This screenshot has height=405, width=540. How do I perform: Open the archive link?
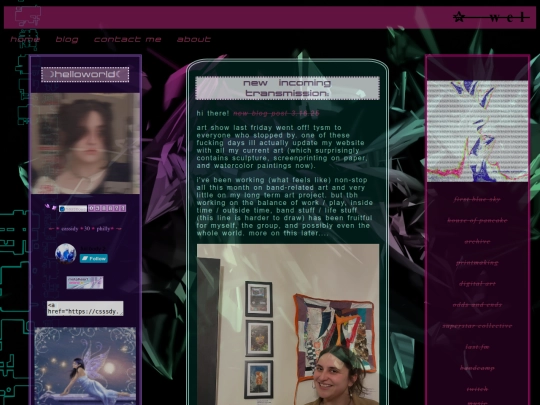click(x=477, y=241)
